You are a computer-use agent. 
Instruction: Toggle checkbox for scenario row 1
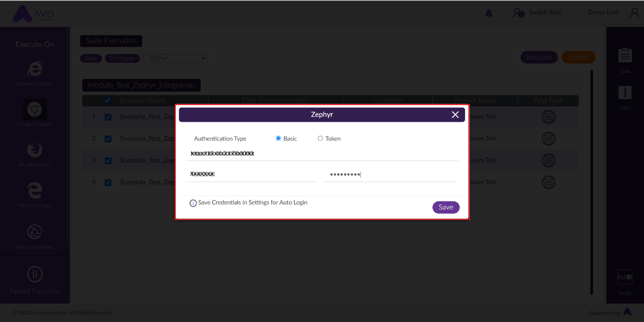pyautogui.click(x=108, y=117)
